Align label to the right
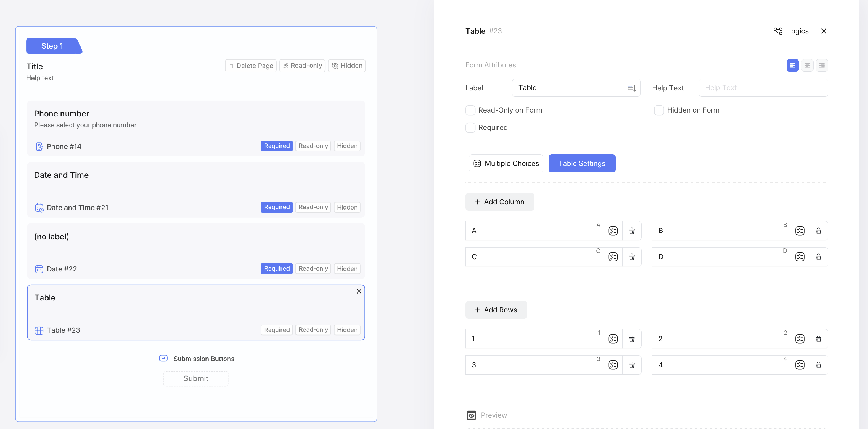Image resolution: width=868 pixels, height=429 pixels. tap(822, 66)
